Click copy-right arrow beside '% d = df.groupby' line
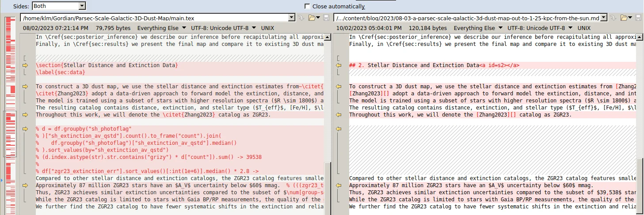This screenshot has width=644, height=215. [25, 129]
